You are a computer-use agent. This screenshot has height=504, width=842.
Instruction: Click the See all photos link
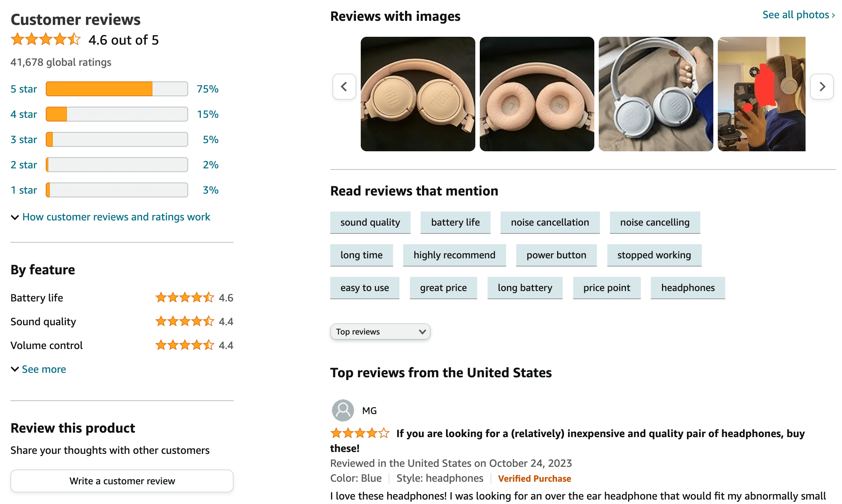(x=796, y=15)
